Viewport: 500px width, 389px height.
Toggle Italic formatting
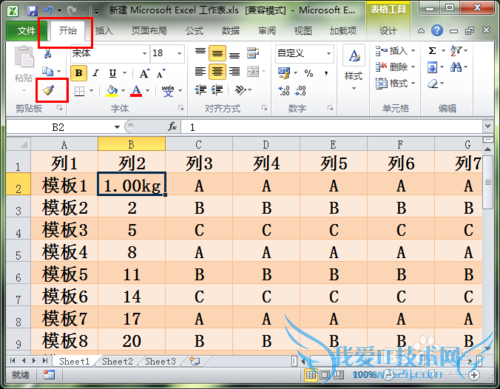pyautogui.click(x=96, y=73)
